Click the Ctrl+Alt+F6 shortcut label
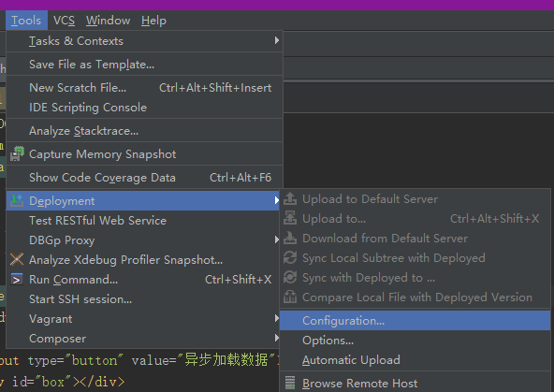The width and height of the screenshot is (554, 392). pyautogui.click(x=241, y=177)
